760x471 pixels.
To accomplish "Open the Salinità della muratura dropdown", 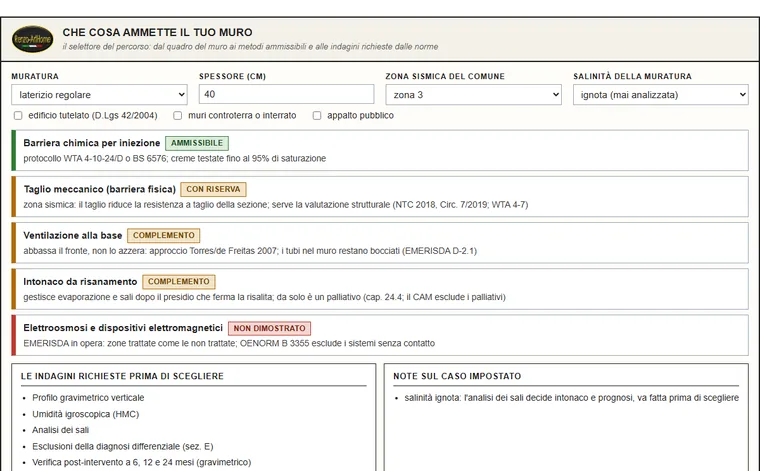I will (661, 94).
